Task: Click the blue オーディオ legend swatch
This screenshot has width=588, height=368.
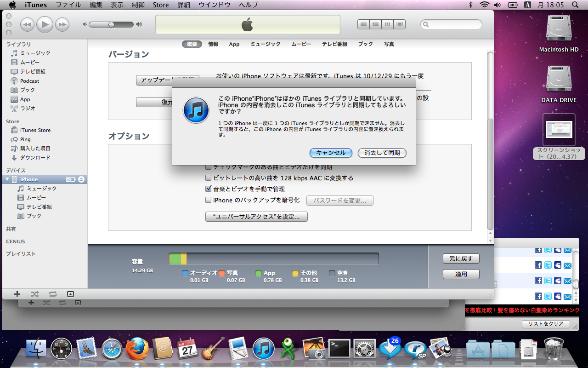Action: coord(185,273)
